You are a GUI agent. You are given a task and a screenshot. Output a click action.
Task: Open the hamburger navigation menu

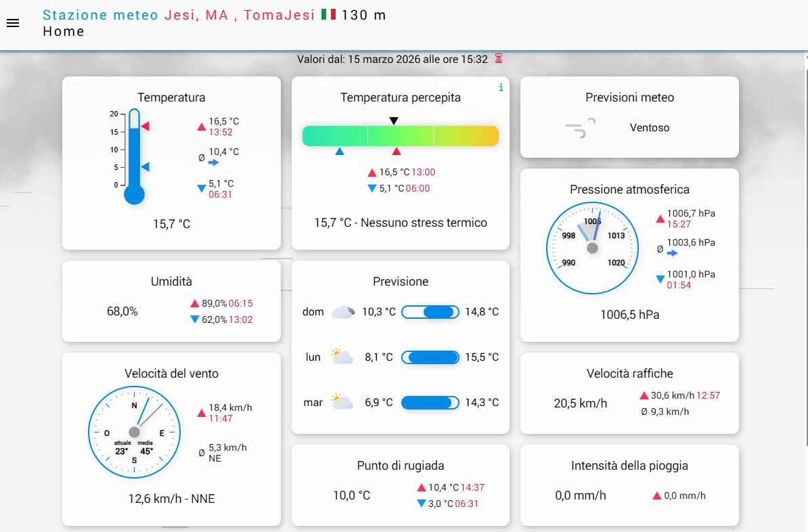13,23
